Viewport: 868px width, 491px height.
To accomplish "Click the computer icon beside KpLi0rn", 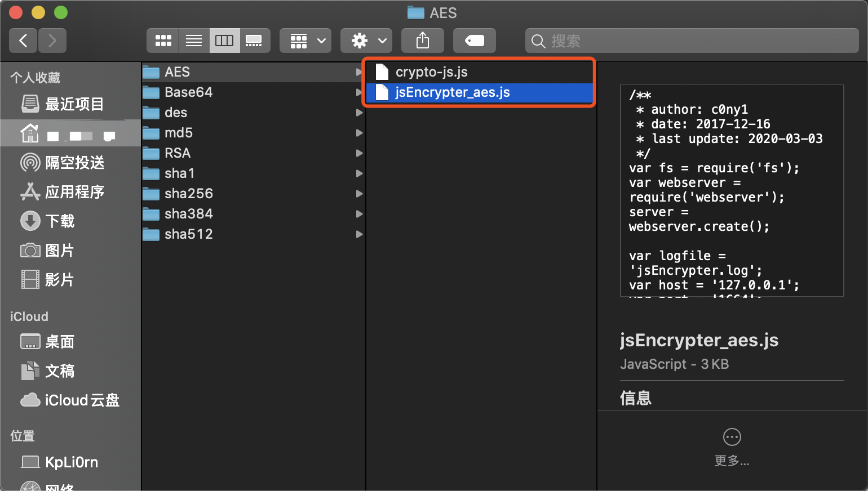I will coord(30,462).
